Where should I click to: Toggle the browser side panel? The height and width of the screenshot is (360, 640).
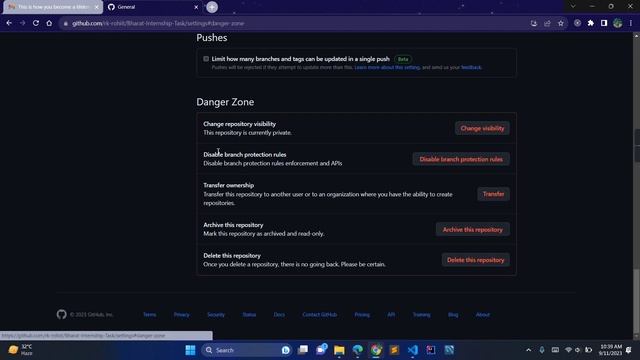coord(604,23)
